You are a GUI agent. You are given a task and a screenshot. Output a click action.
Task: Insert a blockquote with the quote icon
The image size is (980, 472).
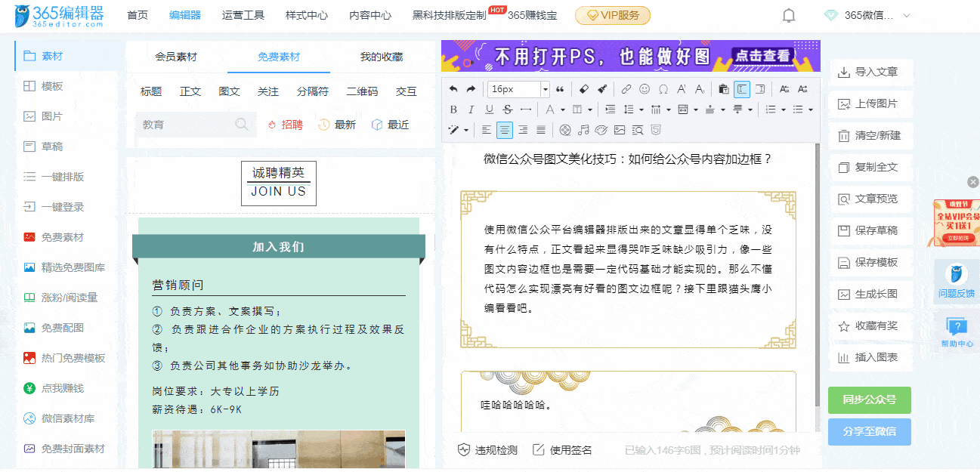[x=559, y=89]
